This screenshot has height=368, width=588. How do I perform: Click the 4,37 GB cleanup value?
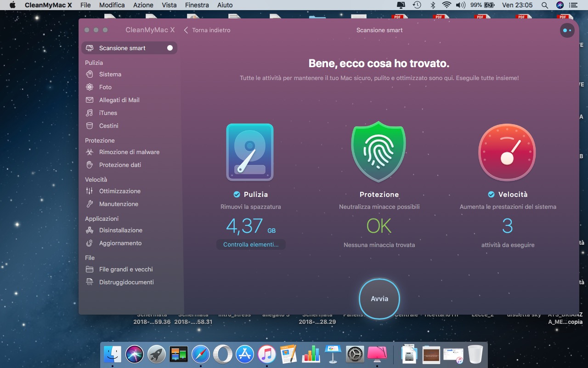(x=251, y=226)
